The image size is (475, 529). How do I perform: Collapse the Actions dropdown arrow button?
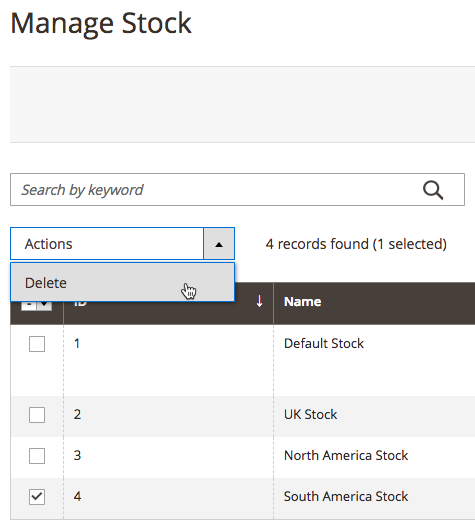point(219,244)
